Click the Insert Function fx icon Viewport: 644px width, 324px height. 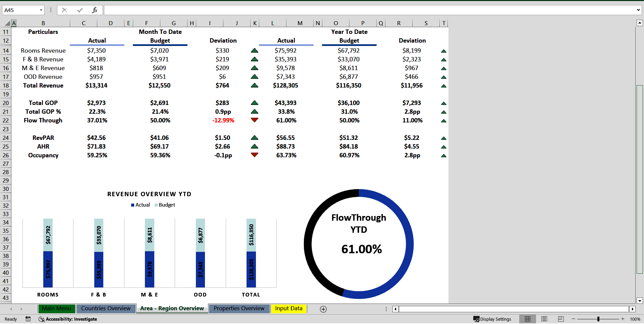click(95, 10)
